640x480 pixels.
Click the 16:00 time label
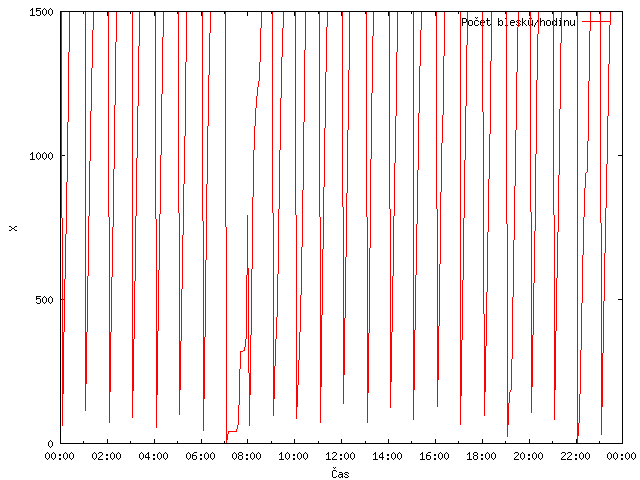pyautogui.click(x=434, y=456)
